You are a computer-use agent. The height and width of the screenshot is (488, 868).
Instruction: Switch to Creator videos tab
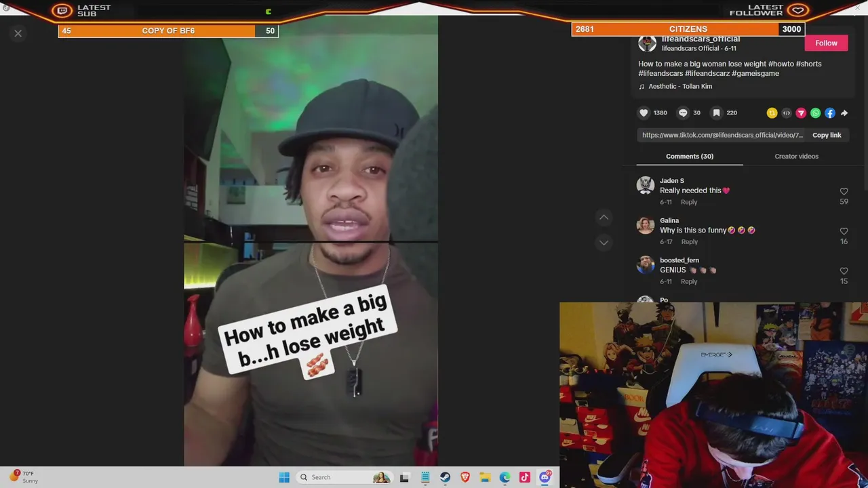796,156
